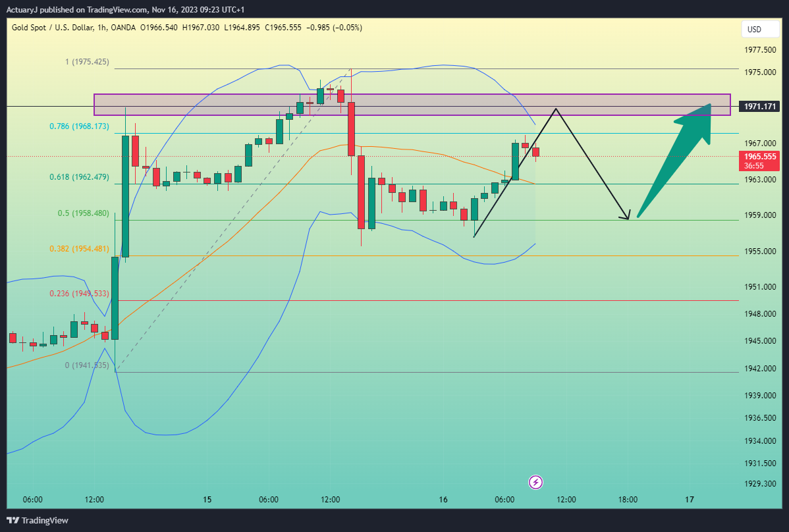Click the 1963.000 price axis label
Screen dimensions: 789x532
coord(760,180)
